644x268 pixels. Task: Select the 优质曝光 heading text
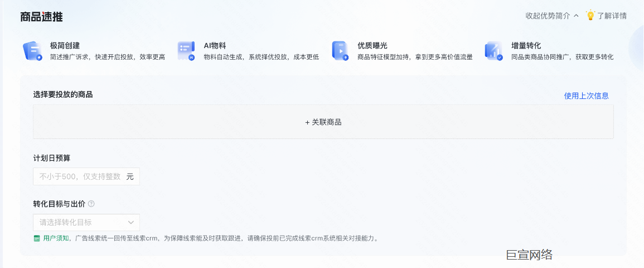[x=372, y=46]
